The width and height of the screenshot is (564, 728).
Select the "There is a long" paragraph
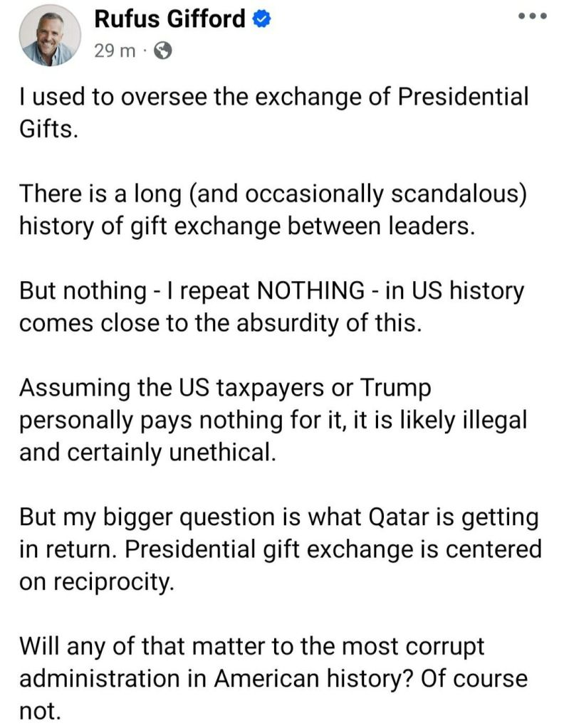tap(274, 208)
